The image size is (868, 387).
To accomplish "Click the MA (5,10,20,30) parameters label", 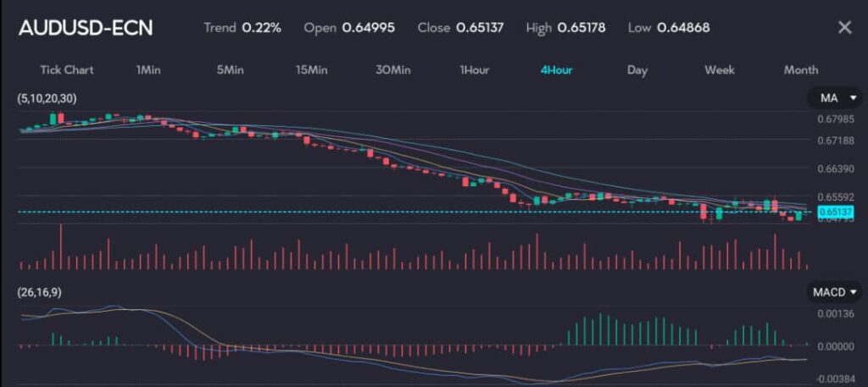I will 46,99.
